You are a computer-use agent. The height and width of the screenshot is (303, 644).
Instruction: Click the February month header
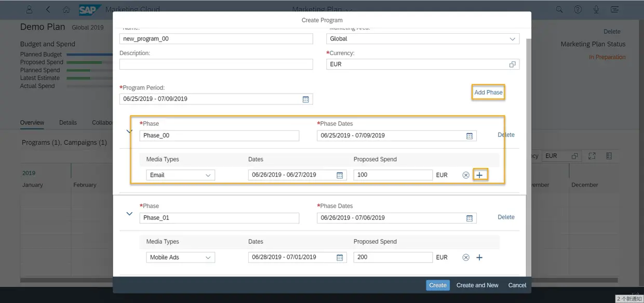[x=85, y=185]
